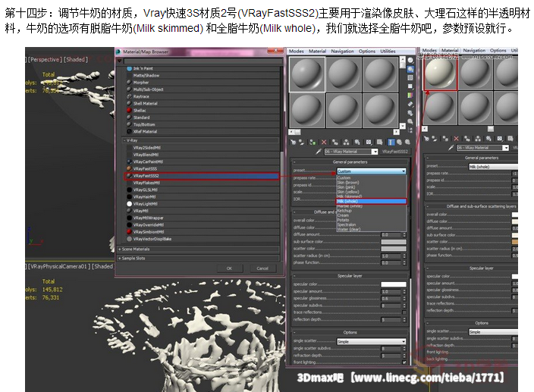Open Options menu in middle Material Editor
The height and width of the screenshot is (392, 534).
tap(367, 51)
